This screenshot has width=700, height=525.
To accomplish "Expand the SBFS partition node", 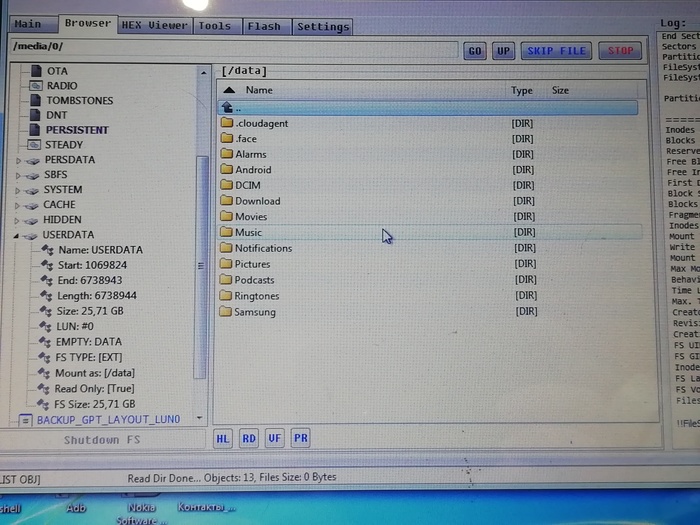I will [18, 175].
